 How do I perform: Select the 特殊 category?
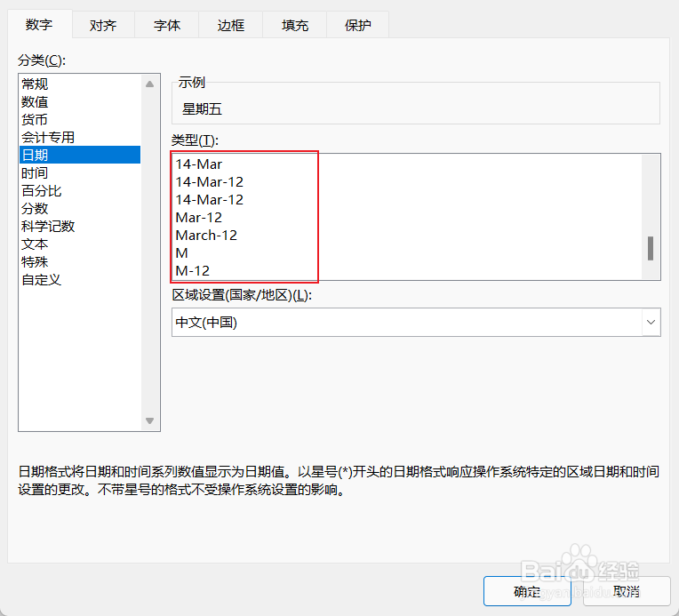[80, 261]
